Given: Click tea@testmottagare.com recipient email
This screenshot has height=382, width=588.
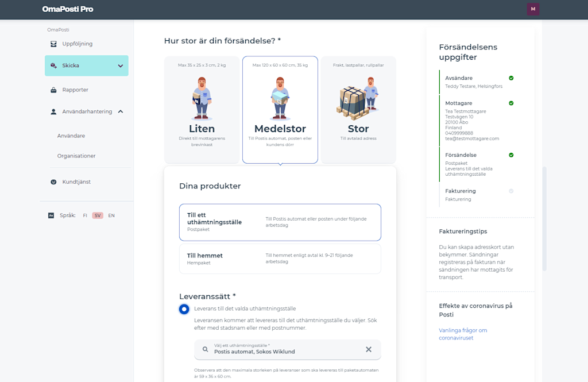Looking at the screenshot, I should pos(472,138).
